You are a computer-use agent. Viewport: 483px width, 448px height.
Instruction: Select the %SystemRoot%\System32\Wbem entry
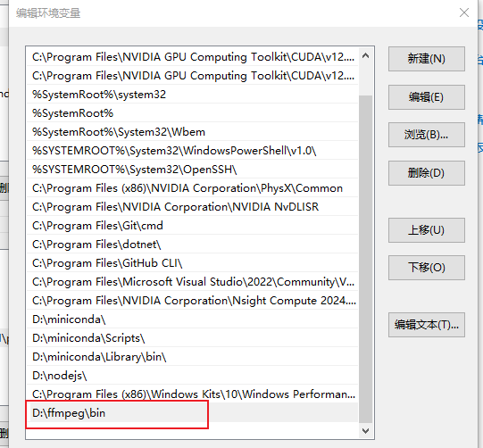click(x=193, y=132)
